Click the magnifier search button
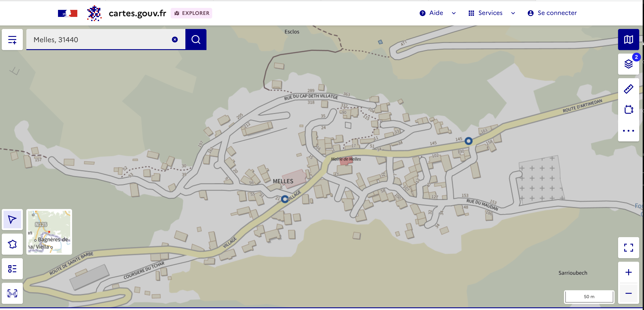Image resolution: width=644 pixels, height=310 pixels. pyautogui.click(x=196, y=40)
